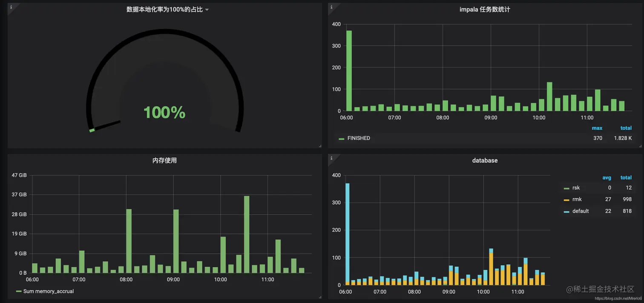Click the blue default legend color swatch
This screenshot has width=644, height=303.
[566, 211]
